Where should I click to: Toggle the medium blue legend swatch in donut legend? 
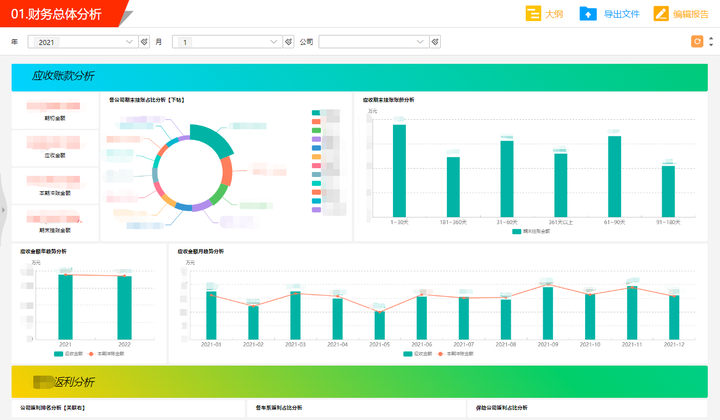click(x=316, y=148)
